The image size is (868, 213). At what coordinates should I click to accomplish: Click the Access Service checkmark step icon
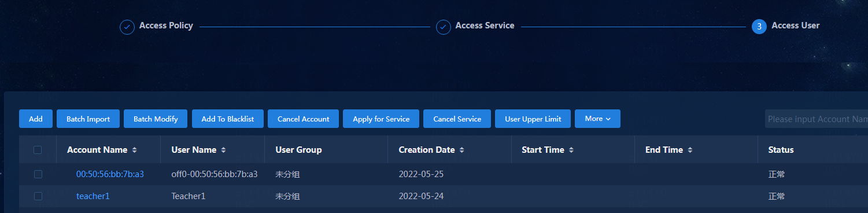click(x=444, y=27)
